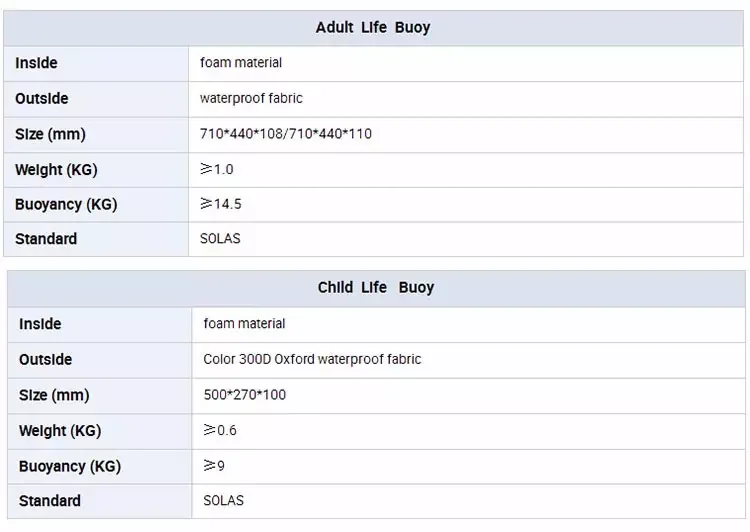Click the adult buoyancy value ≥14.5
This screenshot has width=750, height=532.
221,204
